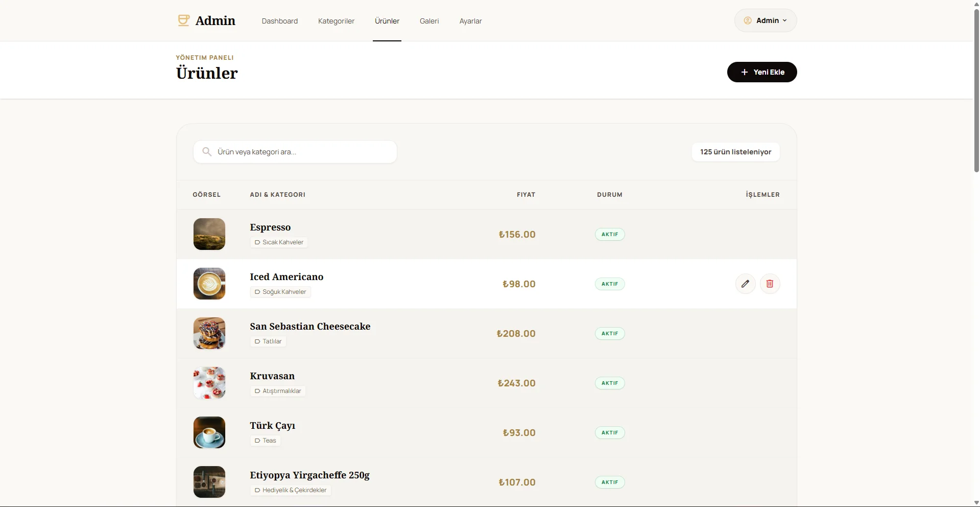Click the Tatlılar category tag

(268, 341)
